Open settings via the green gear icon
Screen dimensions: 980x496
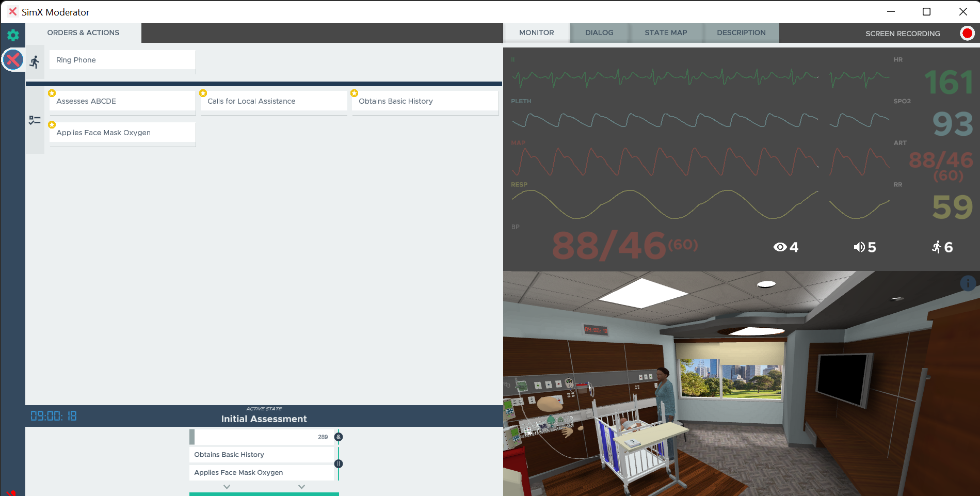pos(13,35)
